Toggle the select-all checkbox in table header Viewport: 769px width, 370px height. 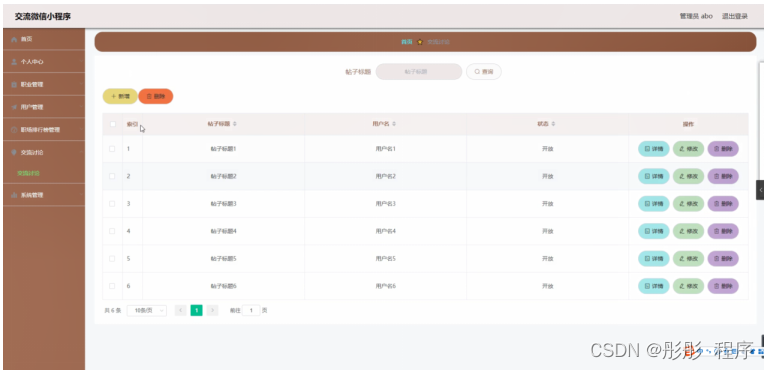(x=112, y=124)
